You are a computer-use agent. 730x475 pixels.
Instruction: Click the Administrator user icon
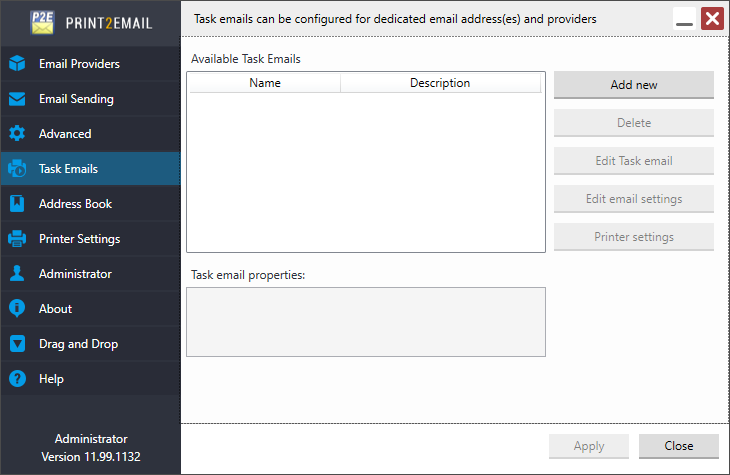coord(17,273)
